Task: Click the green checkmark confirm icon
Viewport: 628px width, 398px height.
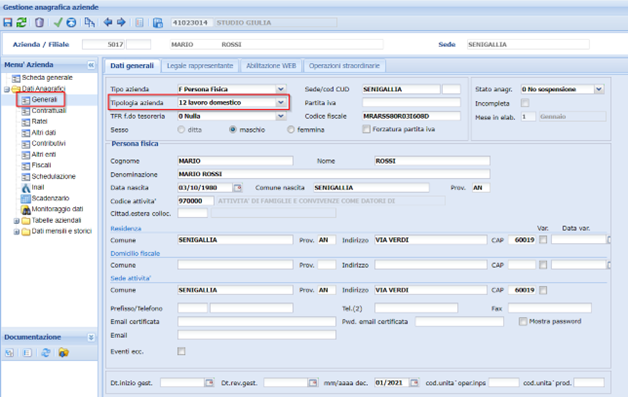Action: coord(58,22)
